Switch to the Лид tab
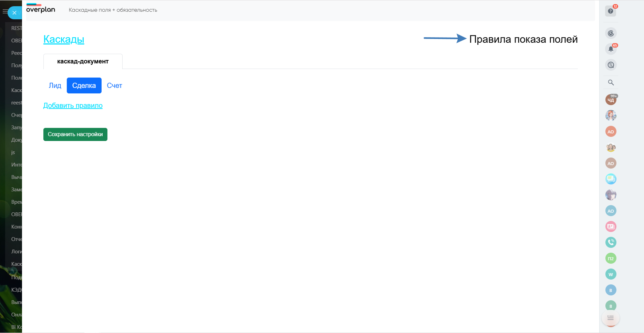 point(55,85)
